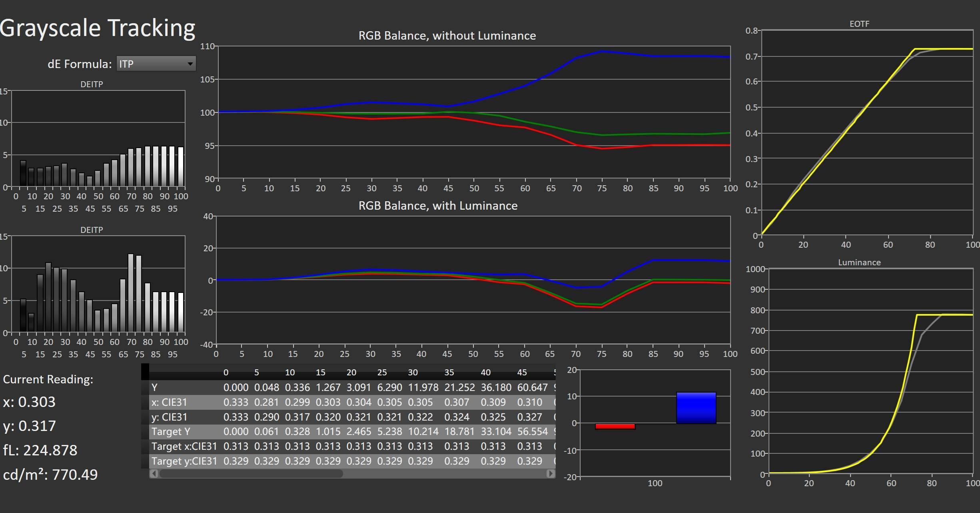Select column header 45 in the data table
This screenshot has height=513, width=980.
click(x=522, y=373)
